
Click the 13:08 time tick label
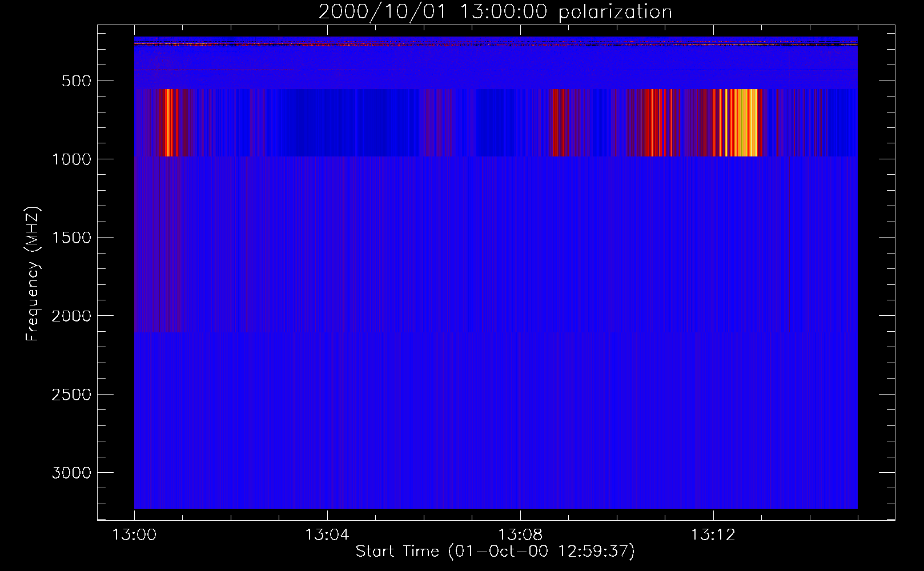[520, 535]
